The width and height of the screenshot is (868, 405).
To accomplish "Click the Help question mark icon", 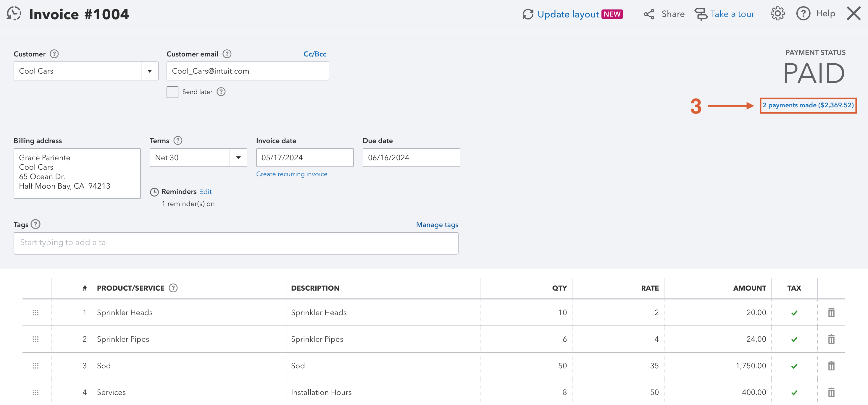I will tap(804, 14).
